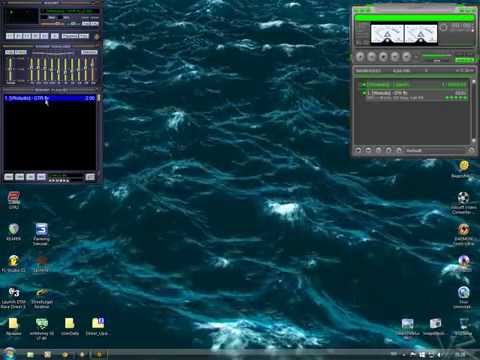This screenshot has height=360, width=480.
Task: Toggle equalizer AUTO button
Action: [21, 52]
